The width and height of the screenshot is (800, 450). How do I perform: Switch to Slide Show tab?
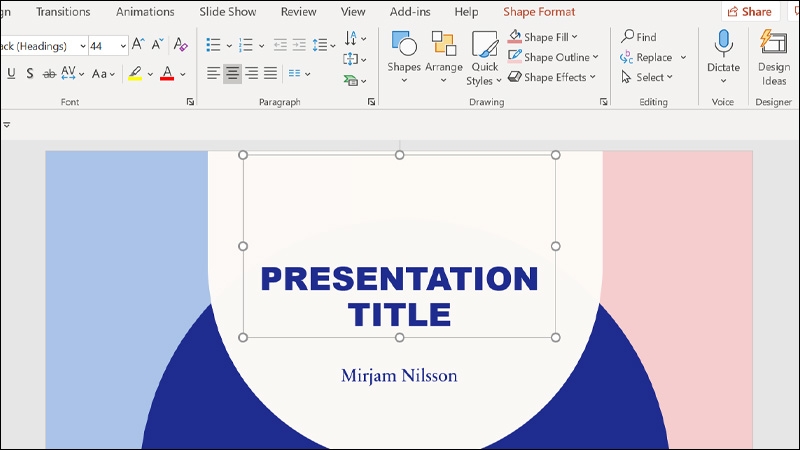(228, 12)
